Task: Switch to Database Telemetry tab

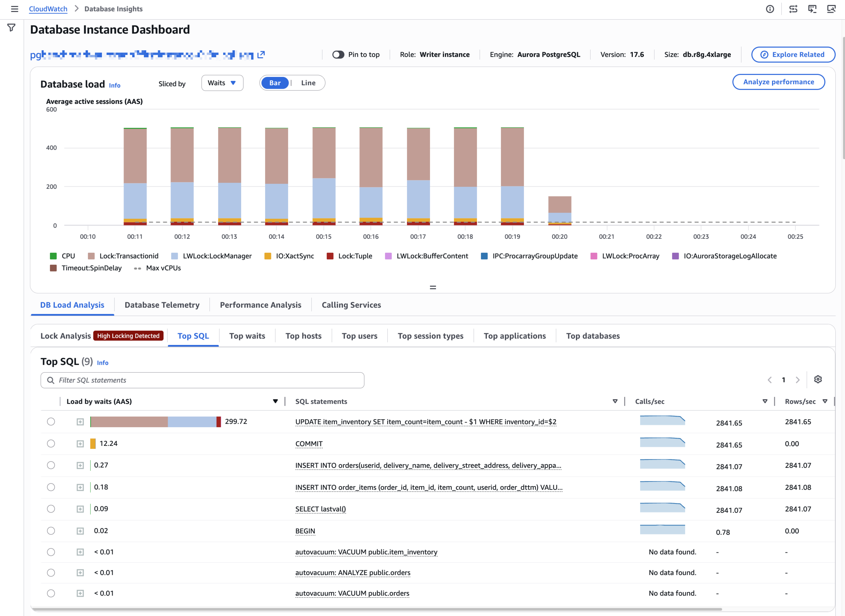Action: pos(162,305)
